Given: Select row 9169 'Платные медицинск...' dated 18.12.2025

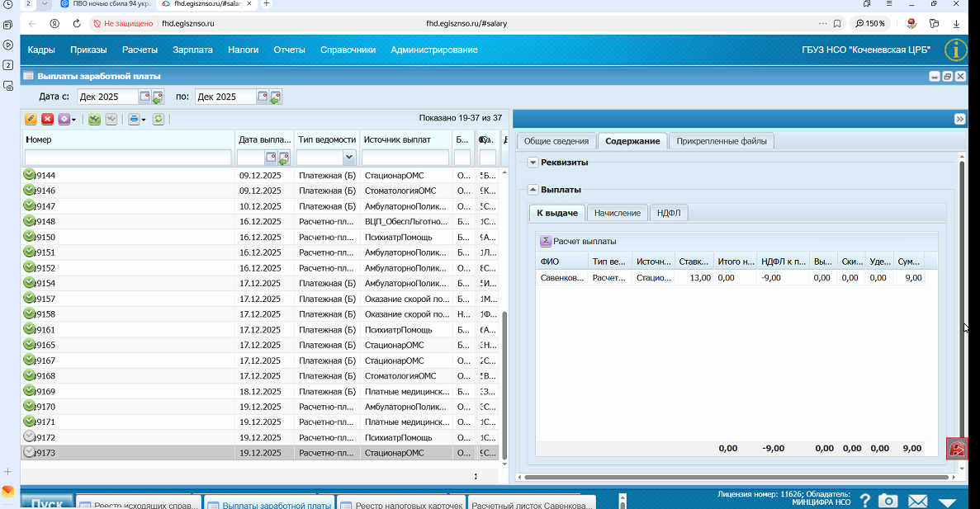Looking at the screenshot, I should click(261, 392).
